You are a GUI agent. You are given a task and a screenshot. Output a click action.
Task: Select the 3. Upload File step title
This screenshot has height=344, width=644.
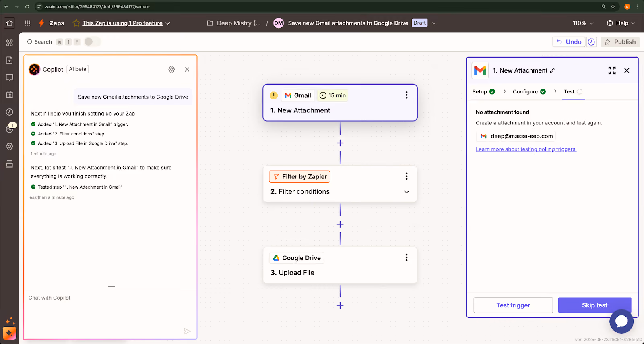[x=292, y=273]
